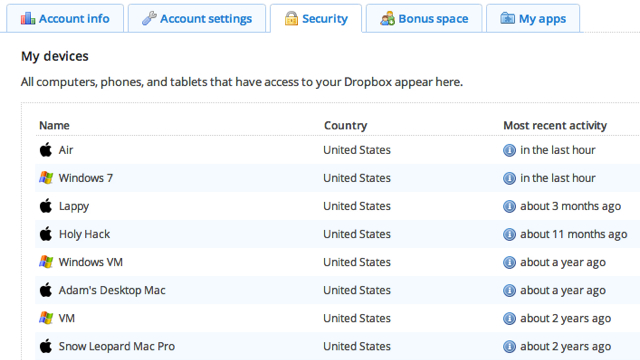Screen dimensions: 640x360
Task: Click the Windows icon beside Windows 7
Action: (46, 178)
